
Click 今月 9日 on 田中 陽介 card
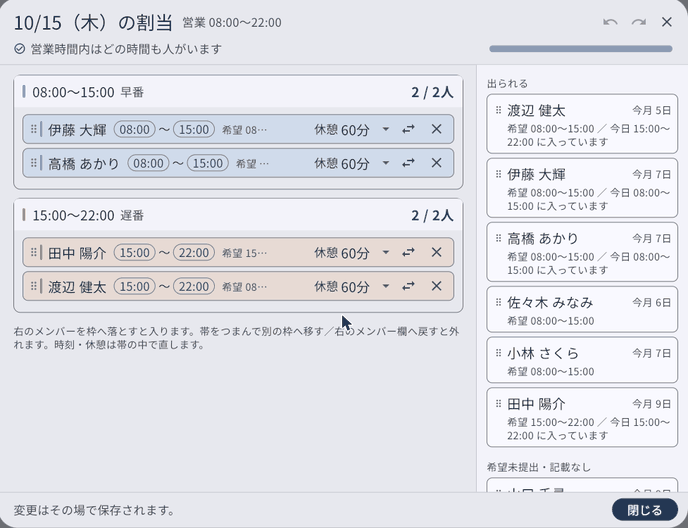point(652,404)
